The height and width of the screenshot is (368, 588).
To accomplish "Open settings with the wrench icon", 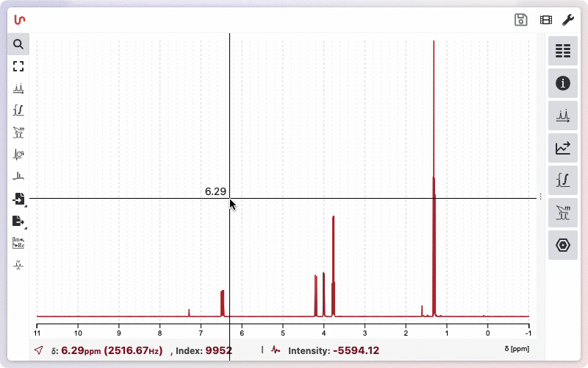I will coord(567,20).
